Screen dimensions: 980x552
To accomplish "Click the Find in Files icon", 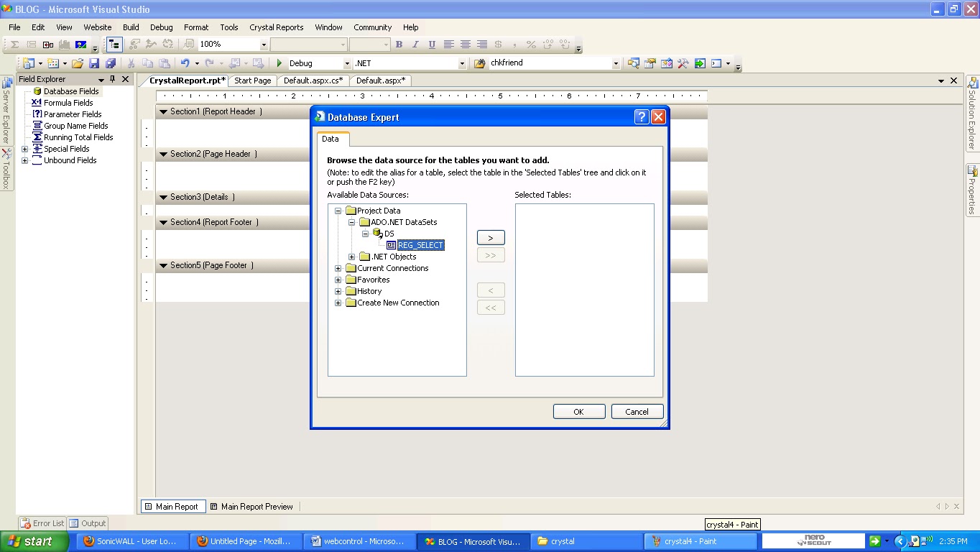I will (x=480, y=63).
